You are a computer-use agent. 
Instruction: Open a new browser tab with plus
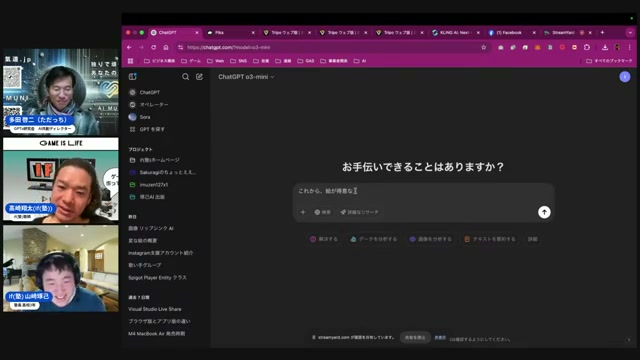602,33
